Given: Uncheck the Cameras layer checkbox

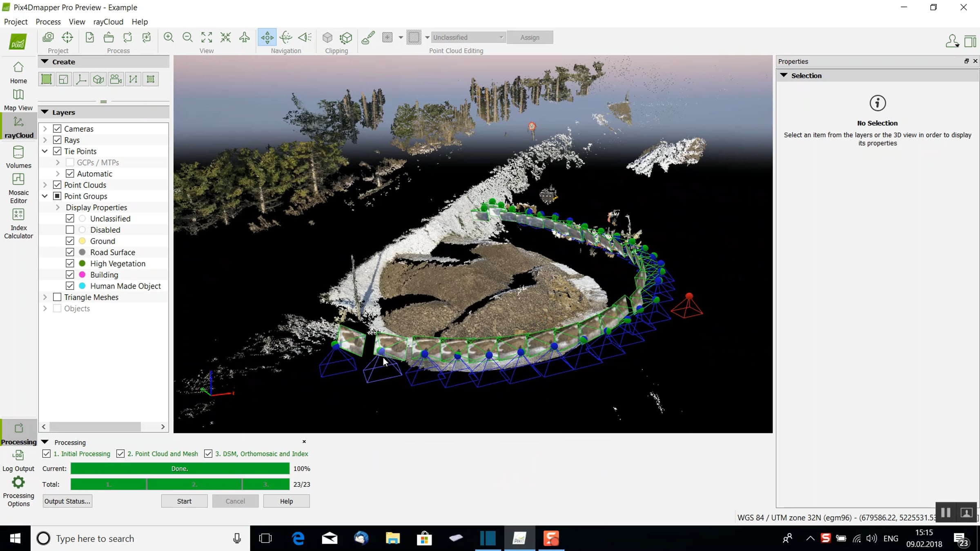Looking at the screenshot, I should 57,129.
